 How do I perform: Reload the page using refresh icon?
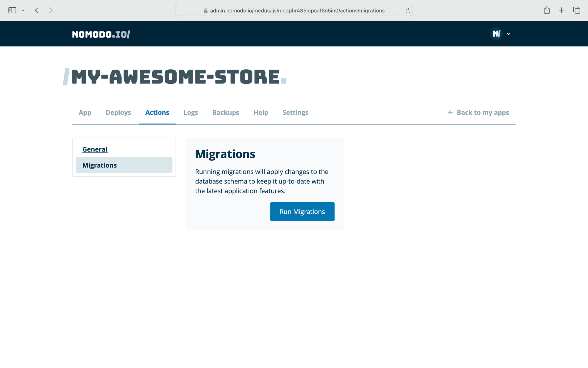pos(408,11)
